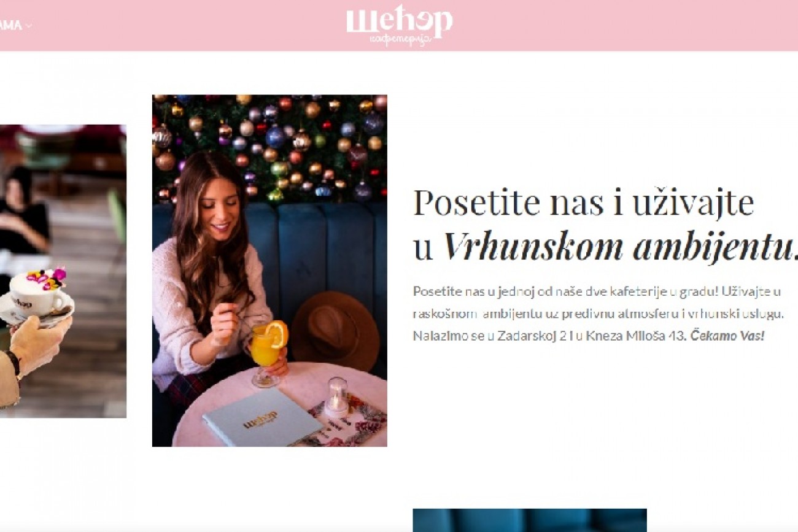The width and height of the screenshot is (798, 532).
Task: Click the Šećer logo in the header
Action: click(x=399, y=25)
